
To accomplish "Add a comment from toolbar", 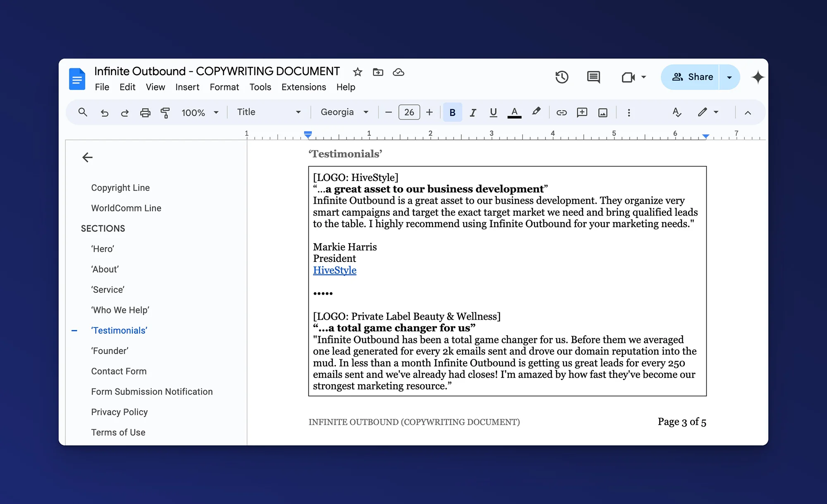I will tap(582, 112).
